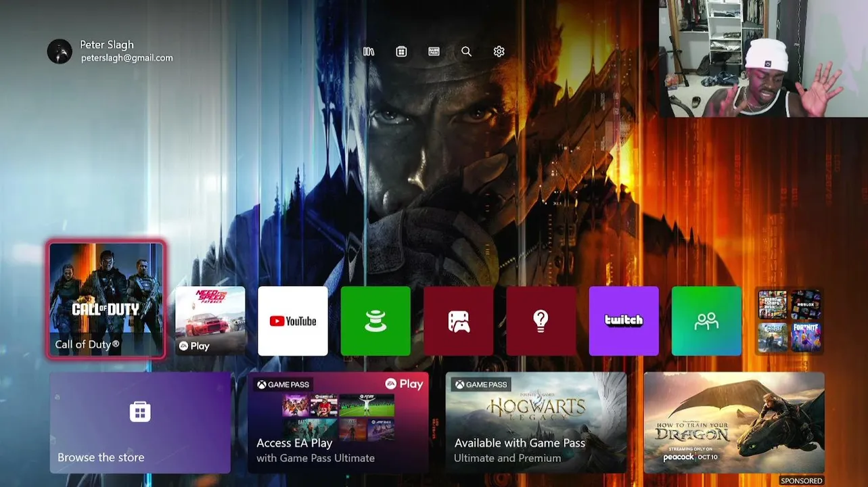This screenshot has height=487, width=868.
Task: Click the webcam overlay video
Action: coord(763,58)
